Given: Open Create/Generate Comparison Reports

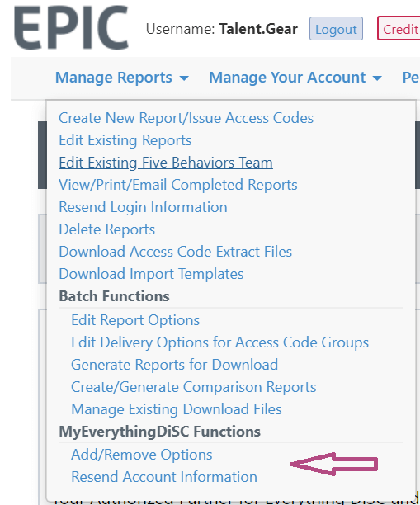Looking at the screenshot, I should coord(194,387).
